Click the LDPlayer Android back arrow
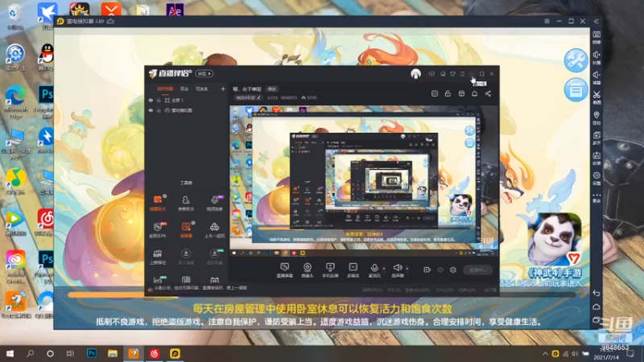644x362 pixels. [x=597, y=293]
